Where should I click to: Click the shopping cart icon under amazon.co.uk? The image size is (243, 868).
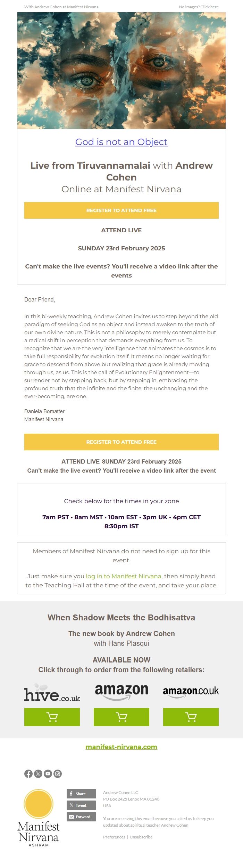pos(191,717)
